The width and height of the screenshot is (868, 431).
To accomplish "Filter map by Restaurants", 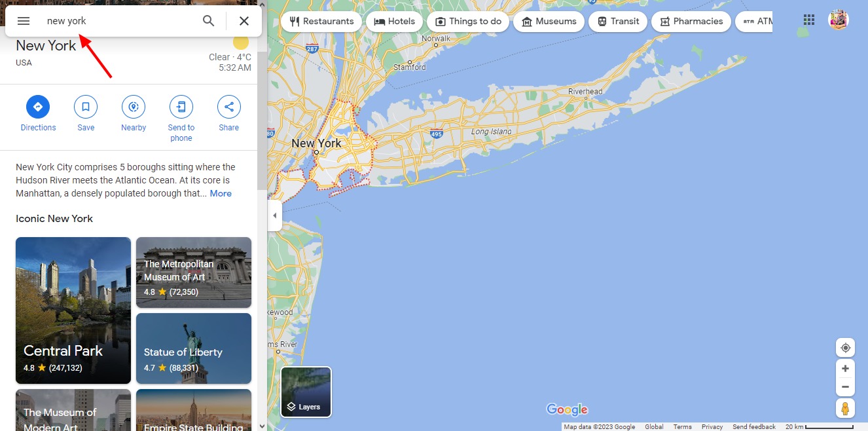I will (x=321, y=21).
